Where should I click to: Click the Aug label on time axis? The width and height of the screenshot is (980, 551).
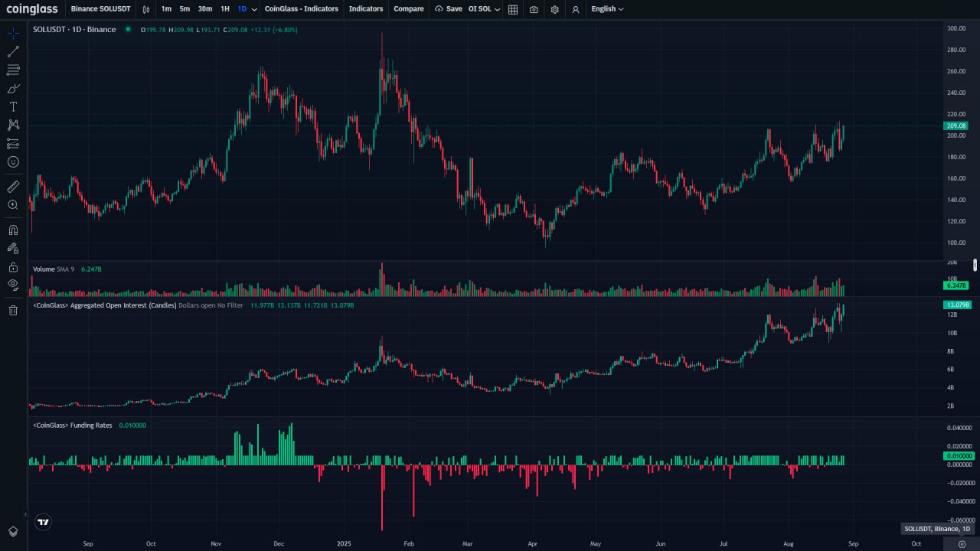pos(789,543)
